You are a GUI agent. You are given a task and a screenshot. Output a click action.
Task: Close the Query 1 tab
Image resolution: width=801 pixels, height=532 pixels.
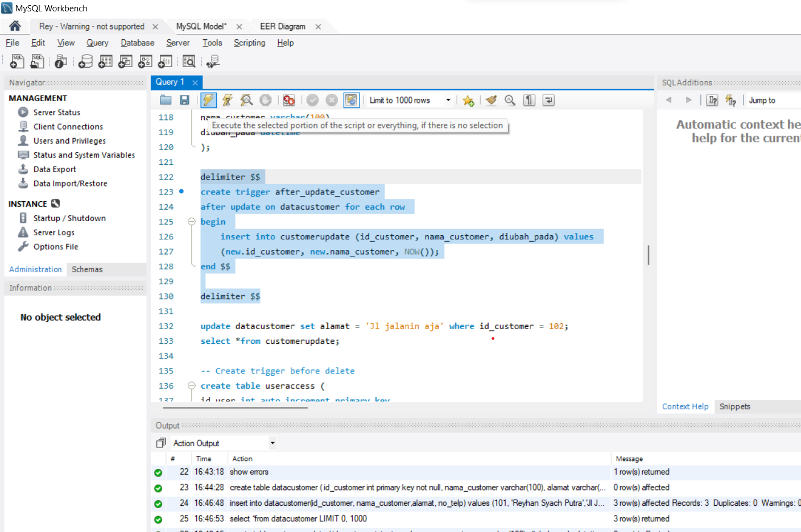(195, 82)
